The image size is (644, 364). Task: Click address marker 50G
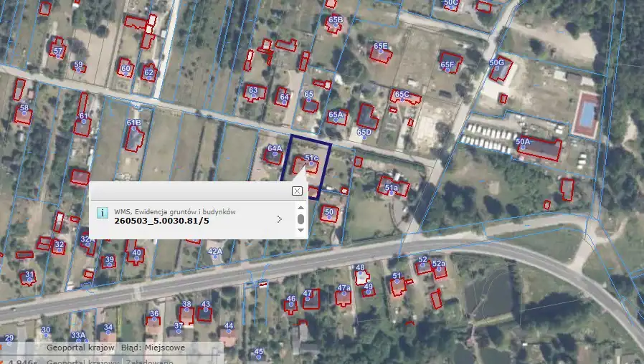[x=496, y=68]
